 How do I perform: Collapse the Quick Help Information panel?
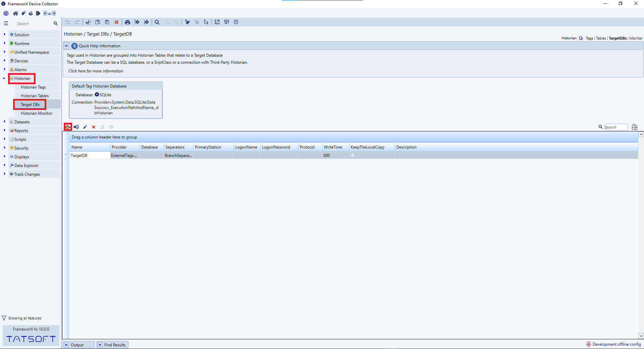[x=66, y=46]
